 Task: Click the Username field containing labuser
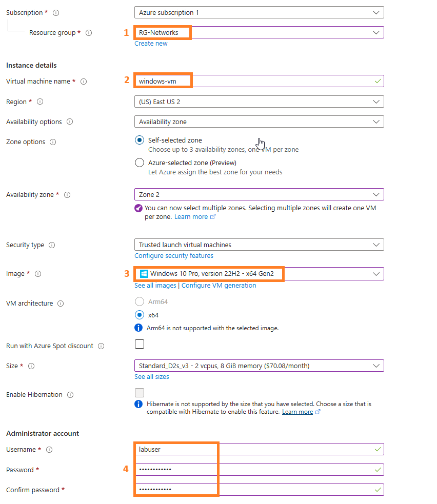pos(259,449)
